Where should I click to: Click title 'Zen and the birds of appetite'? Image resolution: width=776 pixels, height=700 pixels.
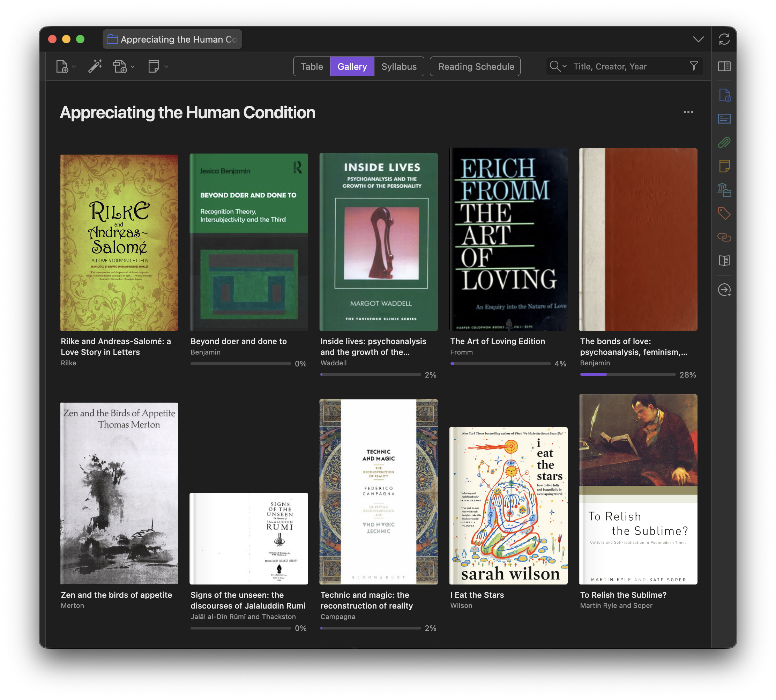pyautogui.click(x=117, y=595)
